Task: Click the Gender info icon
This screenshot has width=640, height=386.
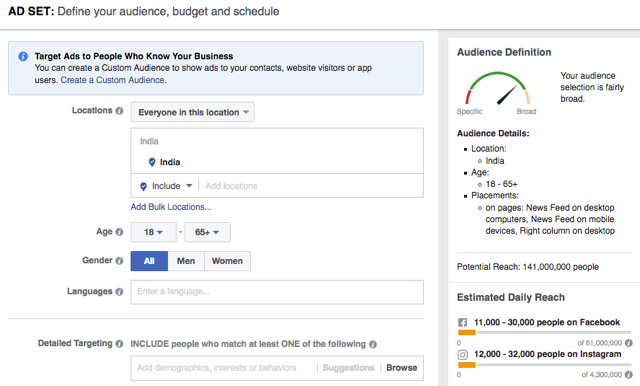Action: (x=119, y=261)
